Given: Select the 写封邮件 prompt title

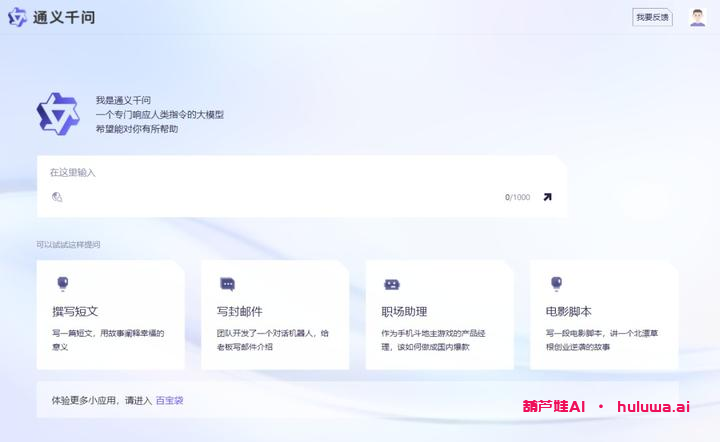Looking at the screenshot, I should [240, 311].
